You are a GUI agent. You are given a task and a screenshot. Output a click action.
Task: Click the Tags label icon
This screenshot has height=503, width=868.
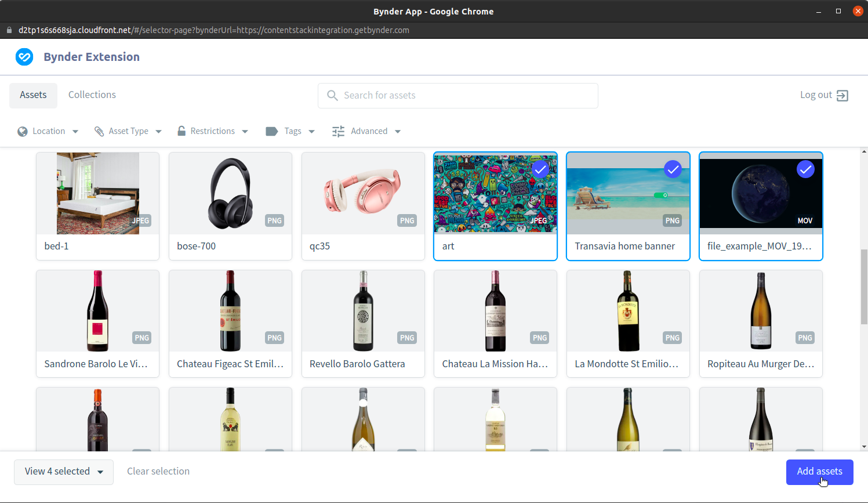click(x=271, y=131)
